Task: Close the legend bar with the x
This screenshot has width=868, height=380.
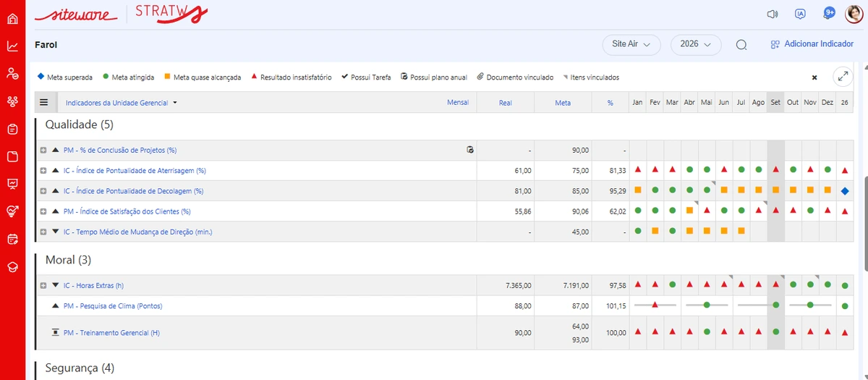Action: (814, 77)
